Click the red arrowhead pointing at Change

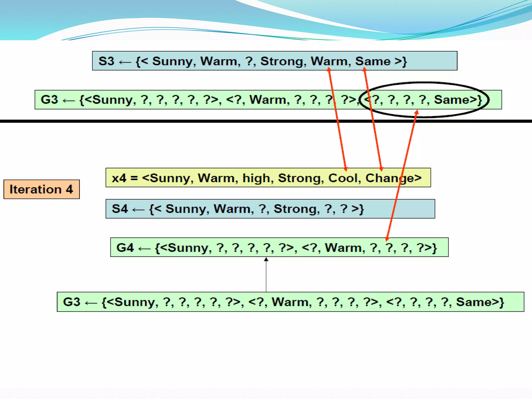(x=381, y=169)
